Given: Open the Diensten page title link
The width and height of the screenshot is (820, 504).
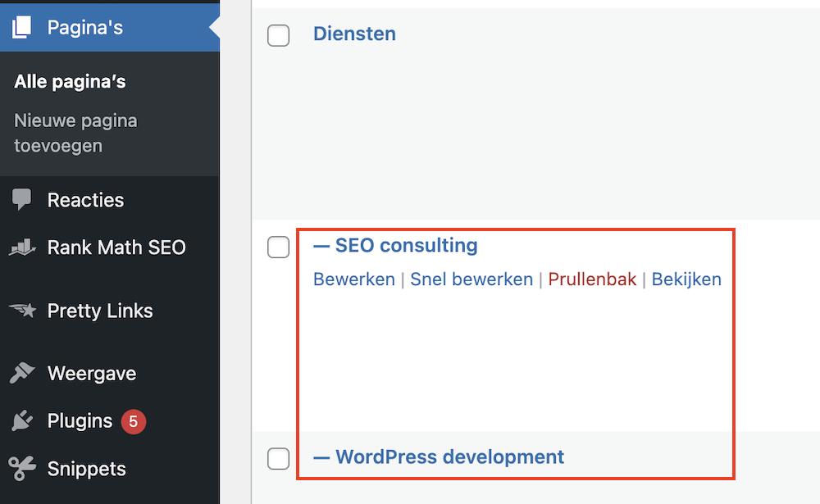Looking at the screenshot, I should pyautogui.click(x=354, y=34).
